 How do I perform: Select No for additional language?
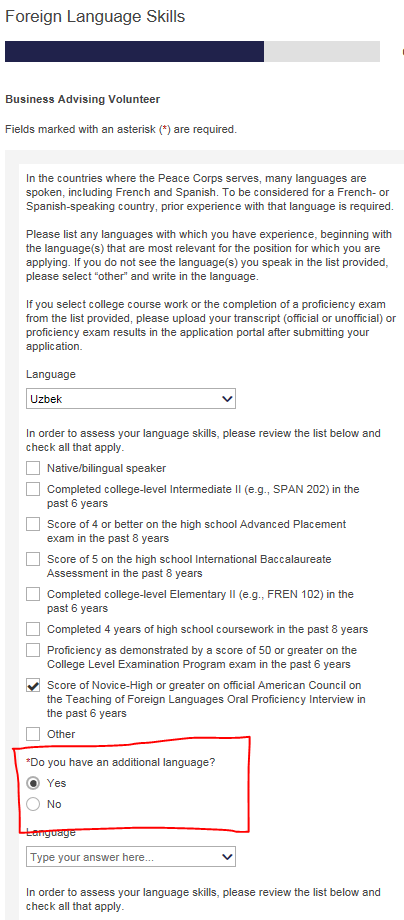click(33, 804)
